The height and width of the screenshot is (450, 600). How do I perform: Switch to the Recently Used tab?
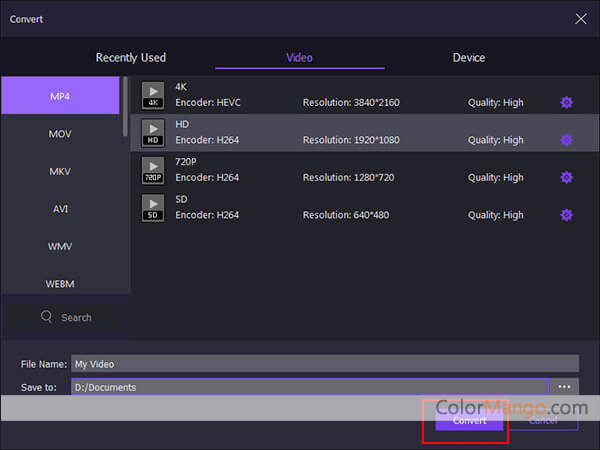point(130,57)
